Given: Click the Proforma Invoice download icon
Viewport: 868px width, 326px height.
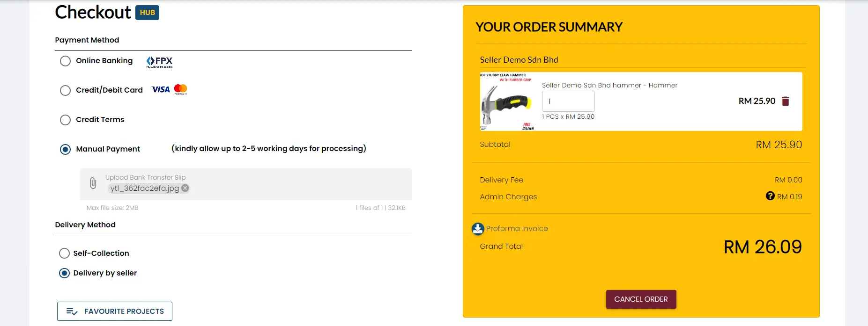Looking at the screenshot, I should pos(478,229).
